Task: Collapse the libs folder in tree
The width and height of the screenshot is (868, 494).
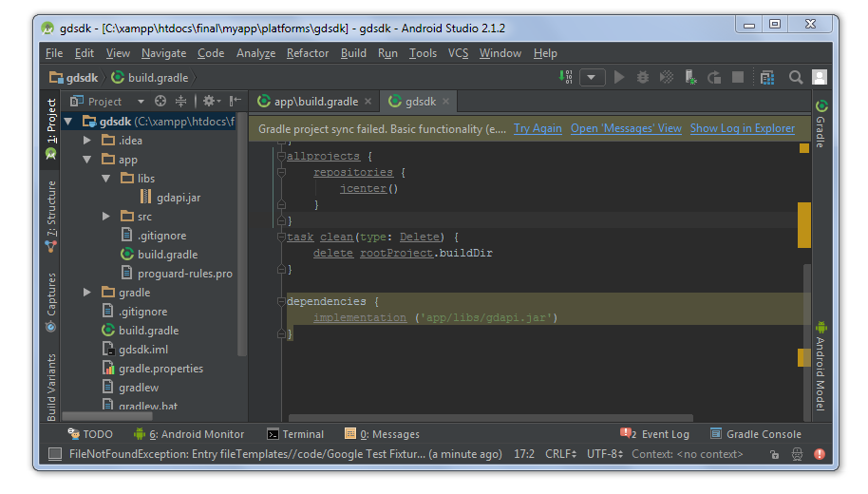Action: pos(106,179)
